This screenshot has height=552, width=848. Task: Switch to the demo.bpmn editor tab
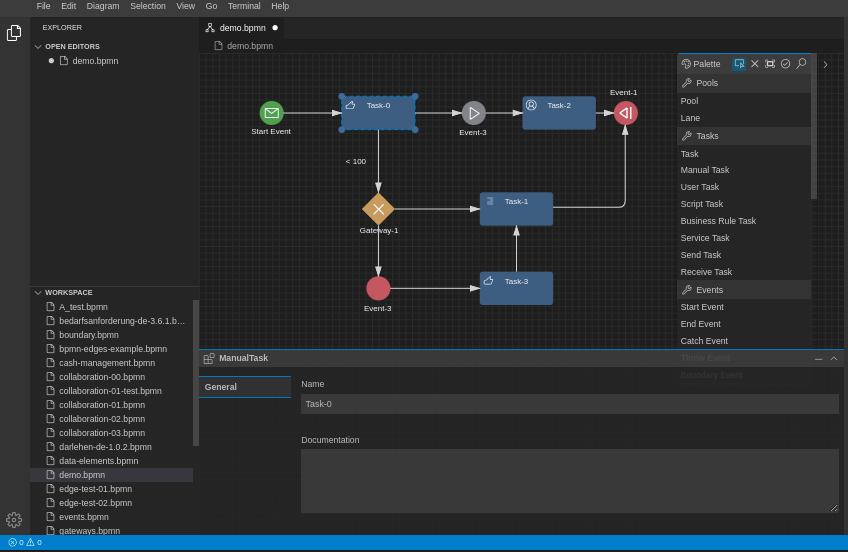242,28
